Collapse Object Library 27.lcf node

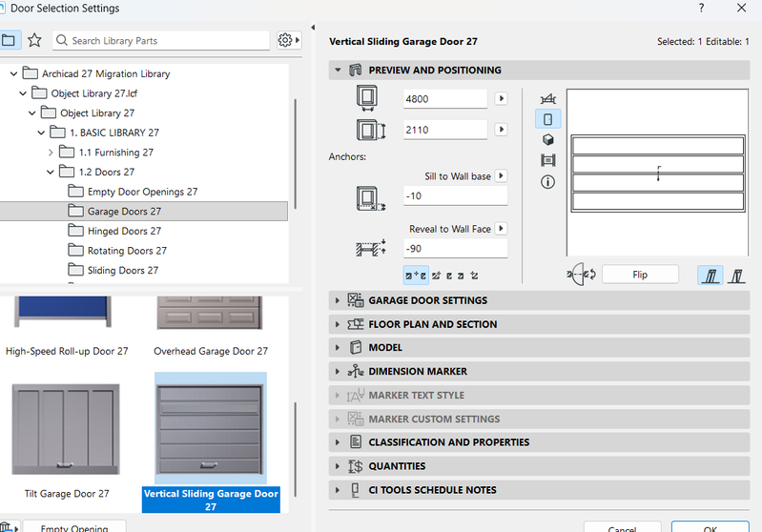(x=23, y=93)
